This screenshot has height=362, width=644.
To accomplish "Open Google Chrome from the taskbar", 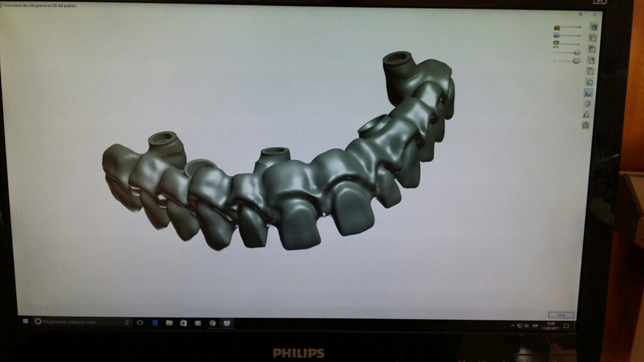I will pos(213,324).
